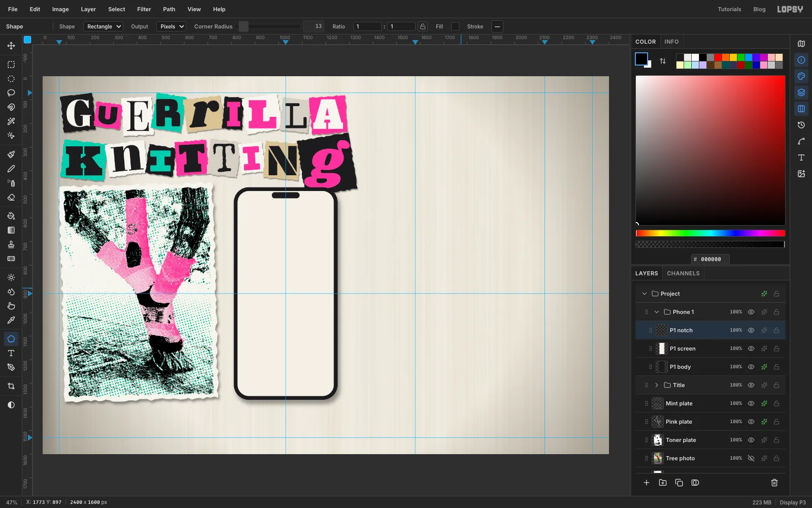Viewport: 812px width, 508px height.
Task: Collapse the Phone 1 group
Action: click(x=657, y=312)
